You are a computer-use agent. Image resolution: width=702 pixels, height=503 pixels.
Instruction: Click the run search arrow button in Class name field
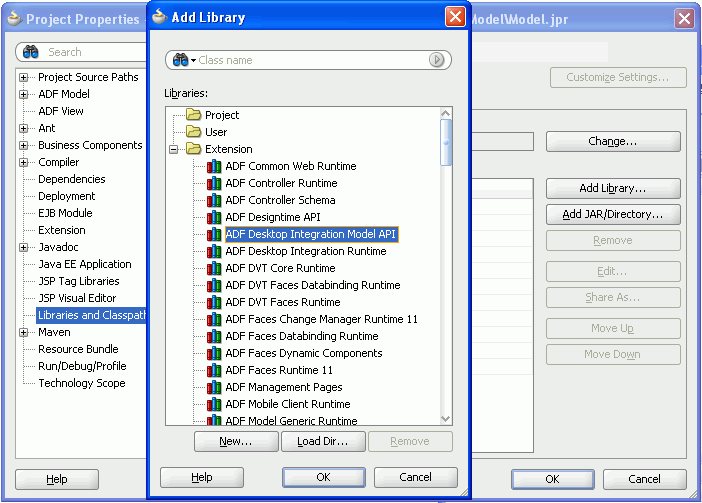(437, 60)
